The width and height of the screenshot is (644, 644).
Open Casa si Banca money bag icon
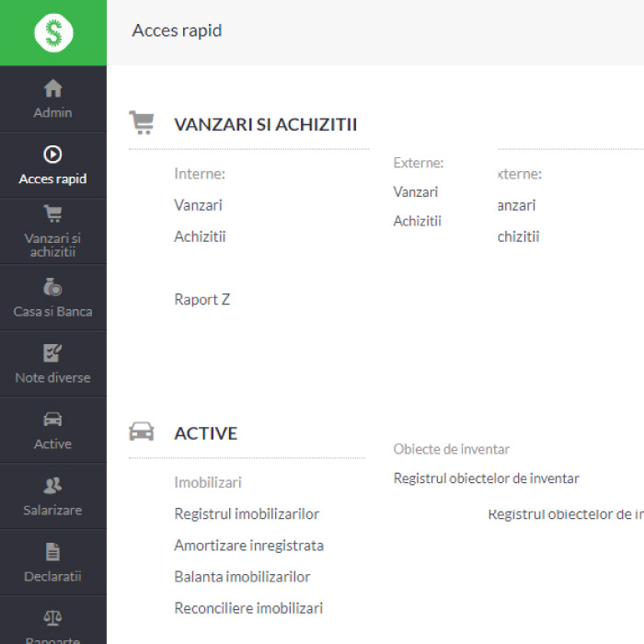pyautogui.click(x=53, y=287)
